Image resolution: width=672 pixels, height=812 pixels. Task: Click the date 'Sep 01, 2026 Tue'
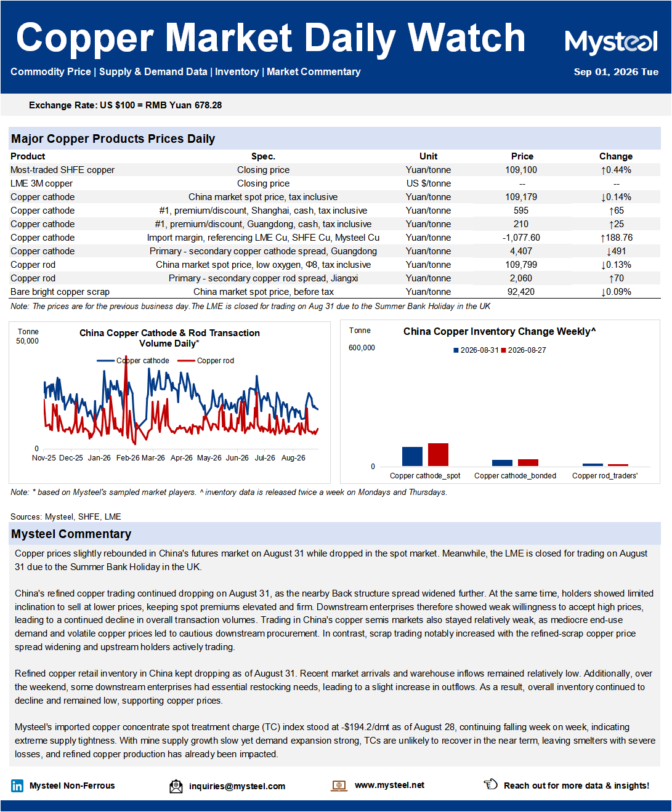(616, 72)
